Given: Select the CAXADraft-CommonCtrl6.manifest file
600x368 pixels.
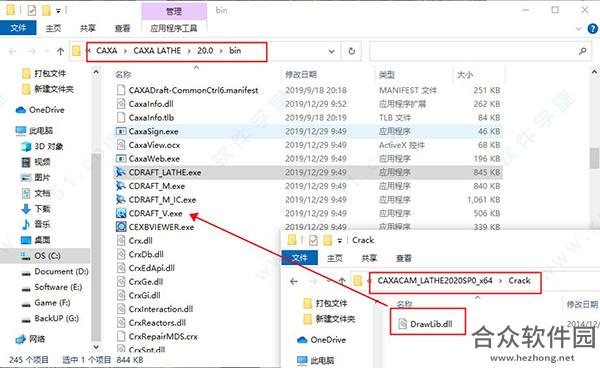Looking at the screenshot, I should pos(193,90).
